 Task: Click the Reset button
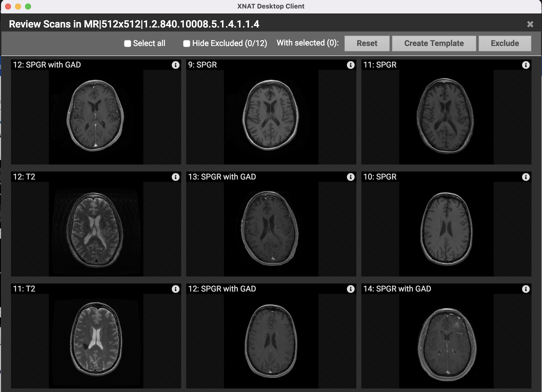point(367,43)
